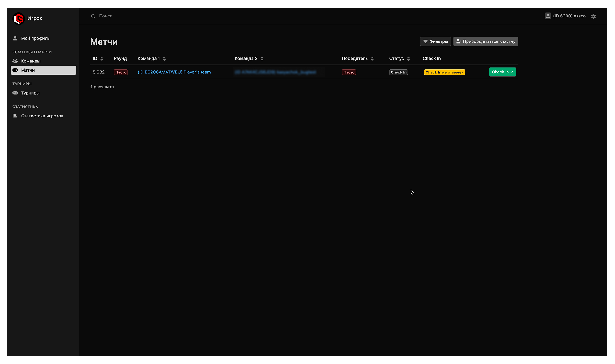Sort by Команда 1 column

(164, 59)
